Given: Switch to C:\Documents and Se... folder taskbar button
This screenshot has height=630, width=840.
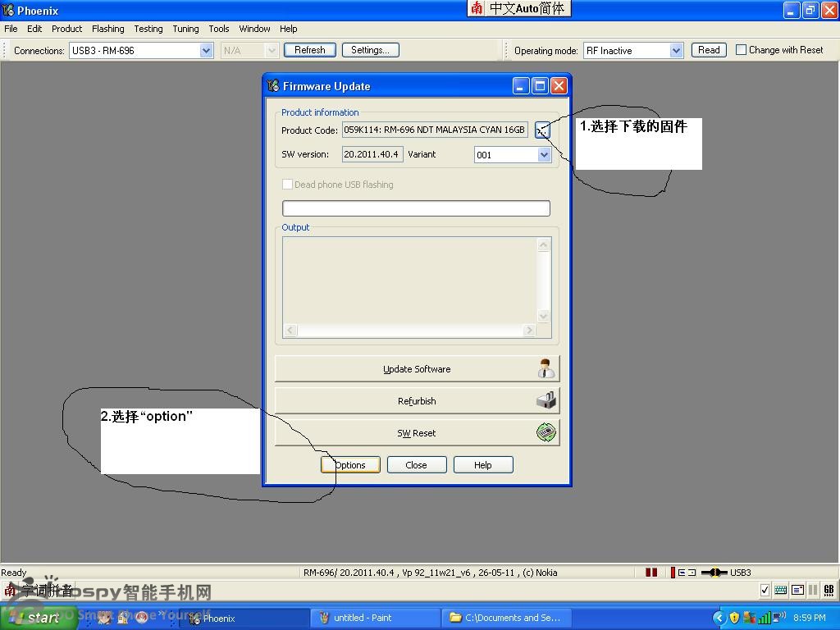Looking at the screenshot, I should (506, 619).
